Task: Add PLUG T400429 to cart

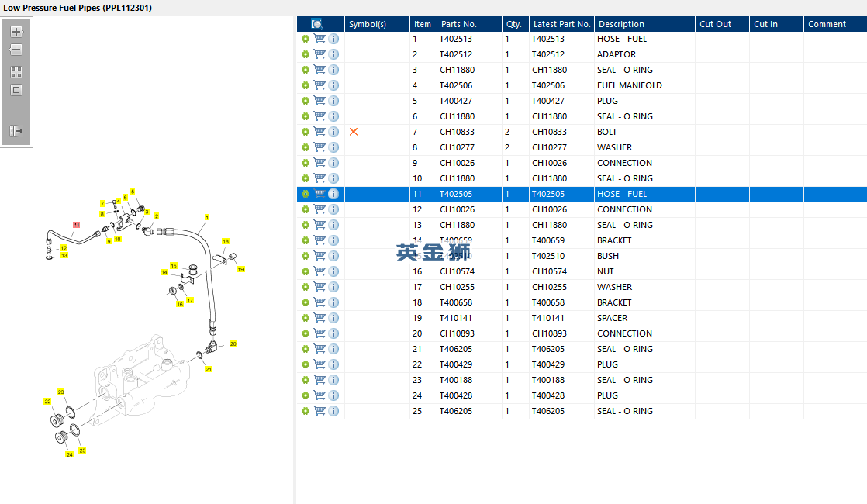Action: [319, 364]
